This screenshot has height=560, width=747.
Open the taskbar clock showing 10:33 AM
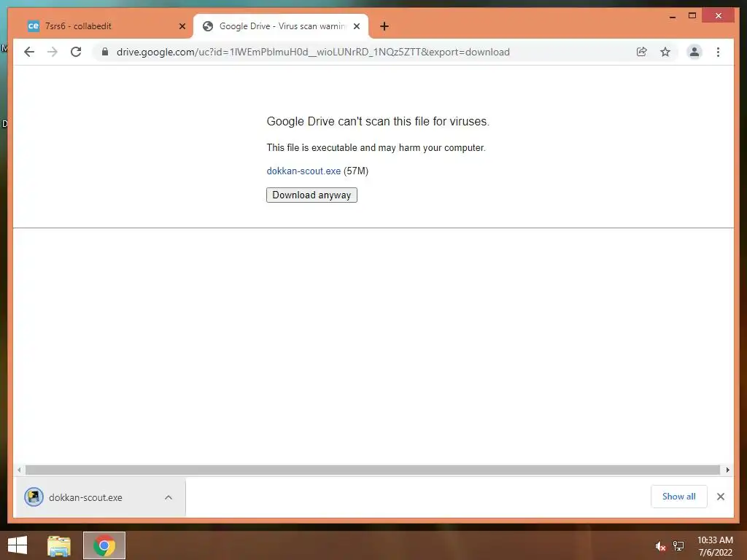(x=715, y=545)
